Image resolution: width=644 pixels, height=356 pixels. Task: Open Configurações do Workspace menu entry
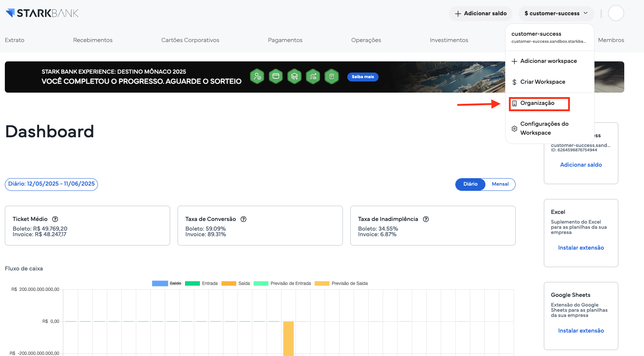[550, 128]
